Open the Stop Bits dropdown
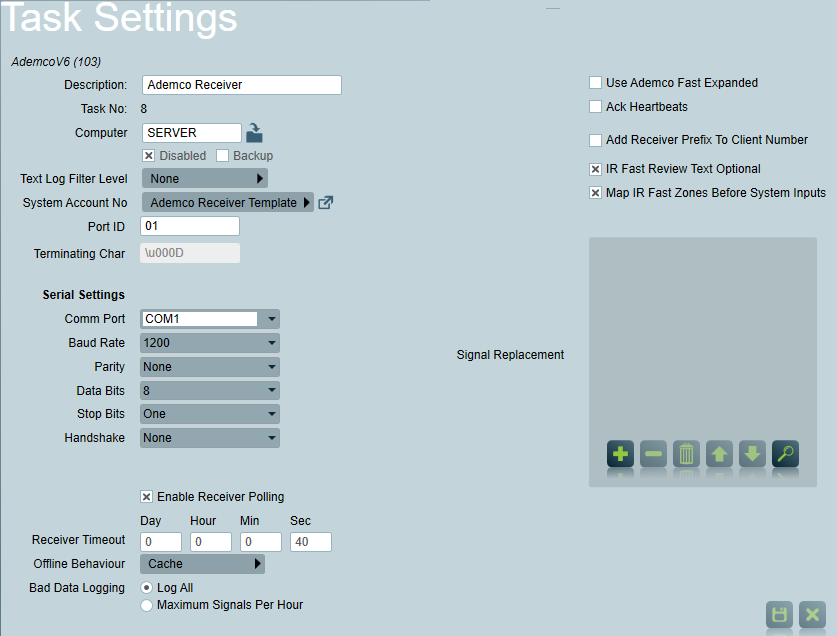The image size is (837, 636). coord(210,414)
